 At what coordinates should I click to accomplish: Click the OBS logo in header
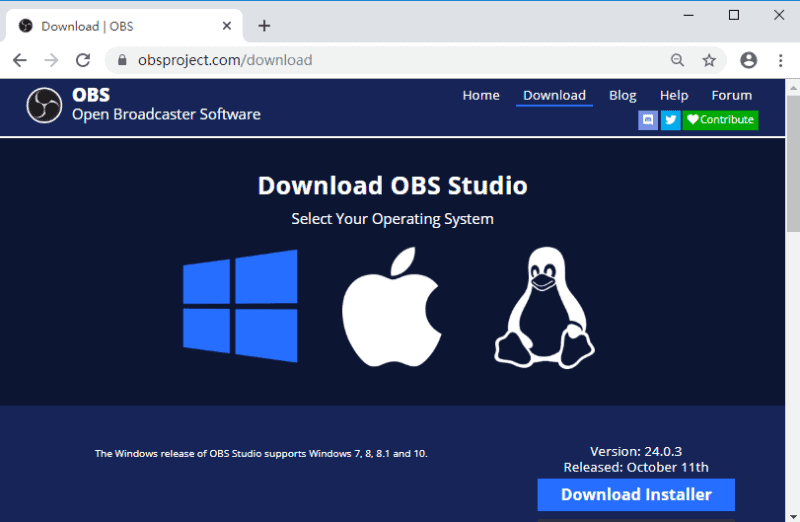point(44,105)
